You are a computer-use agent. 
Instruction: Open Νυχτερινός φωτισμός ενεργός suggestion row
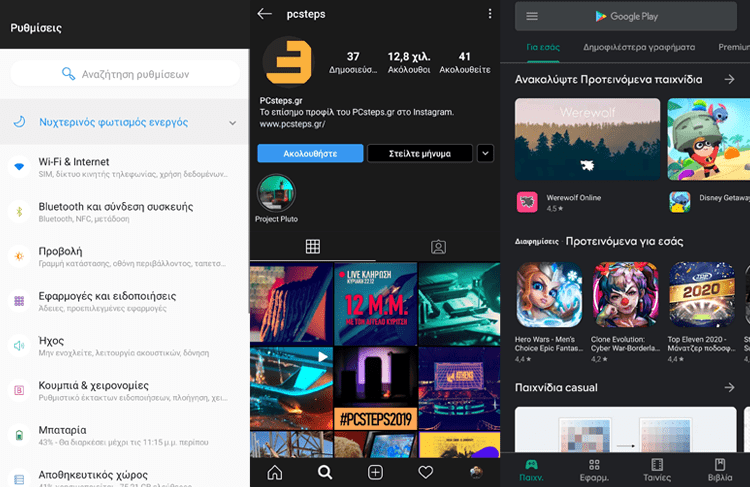pos(124,122)
